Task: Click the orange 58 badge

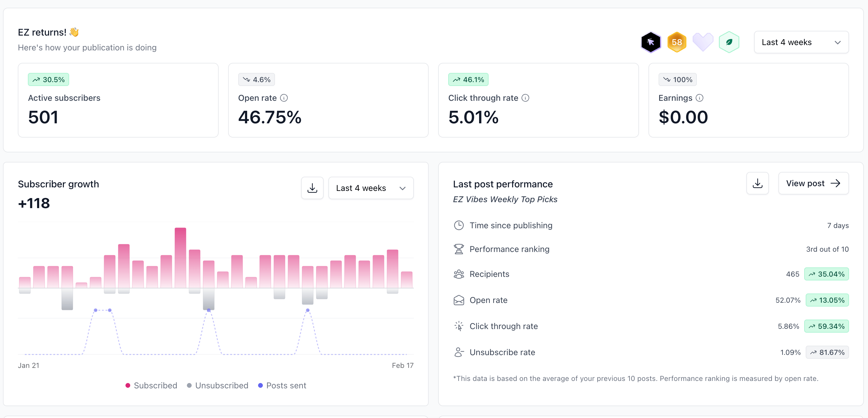Action: [677, 42]
